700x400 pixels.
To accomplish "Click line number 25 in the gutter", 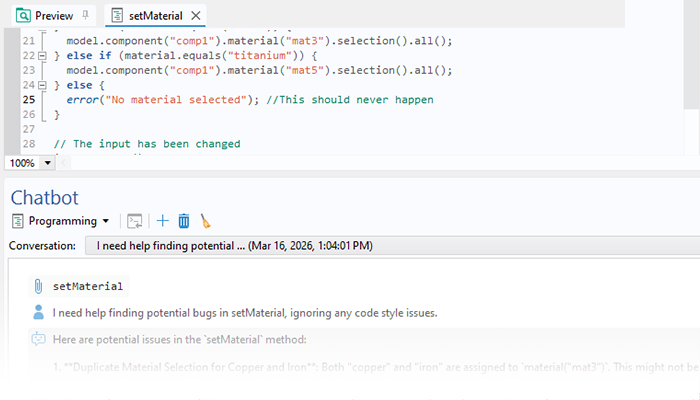I will 29,100.
